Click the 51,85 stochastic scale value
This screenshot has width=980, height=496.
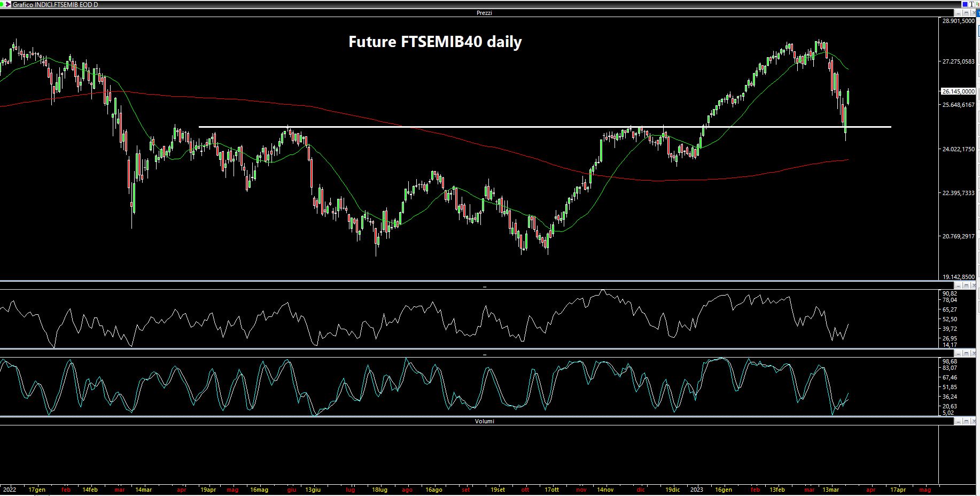point(950,387)
